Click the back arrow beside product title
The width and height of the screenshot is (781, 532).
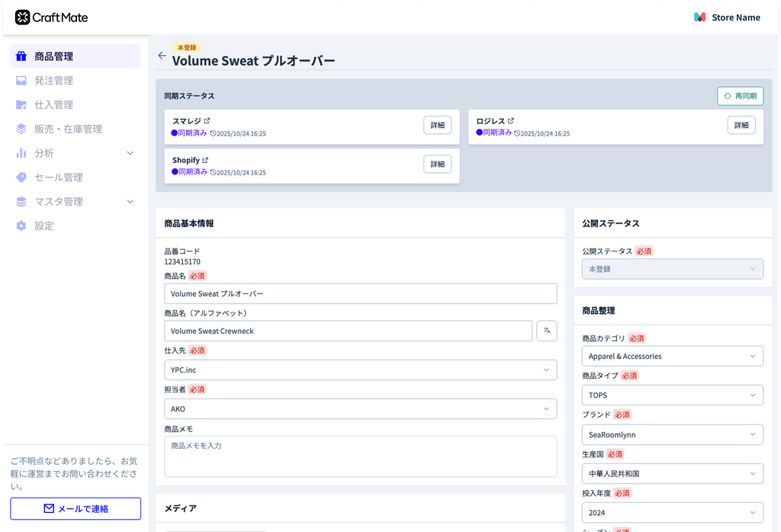click(x=162, y=56)
